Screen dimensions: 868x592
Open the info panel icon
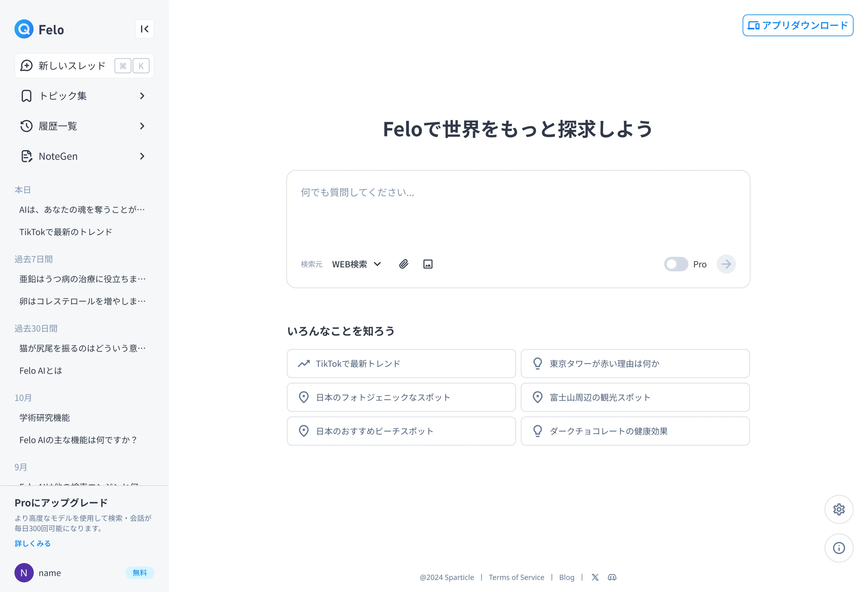839,548
